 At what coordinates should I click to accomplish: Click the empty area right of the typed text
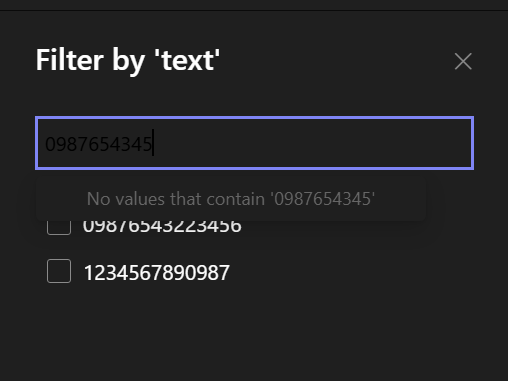pyautogui.click(x=312, y=143)
